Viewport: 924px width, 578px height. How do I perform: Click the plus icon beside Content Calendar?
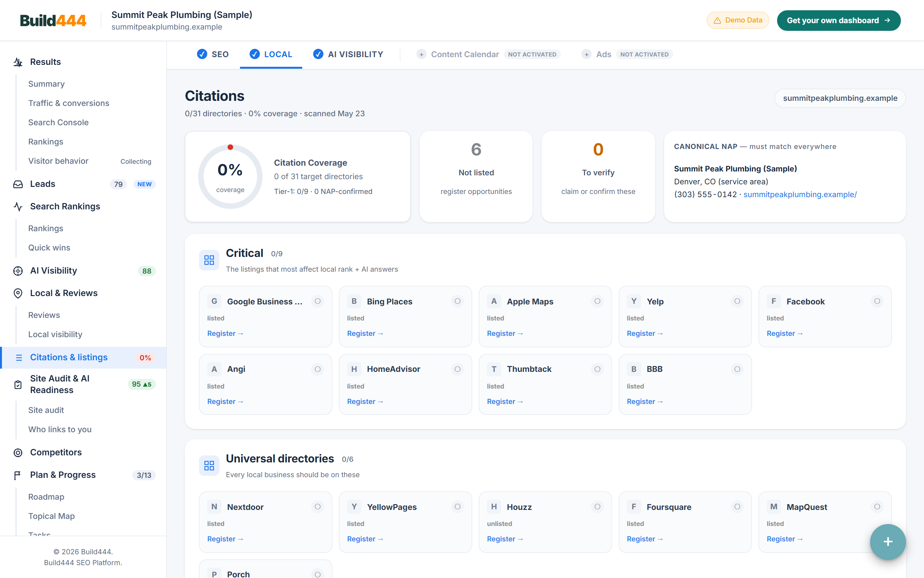pos(421,55)
